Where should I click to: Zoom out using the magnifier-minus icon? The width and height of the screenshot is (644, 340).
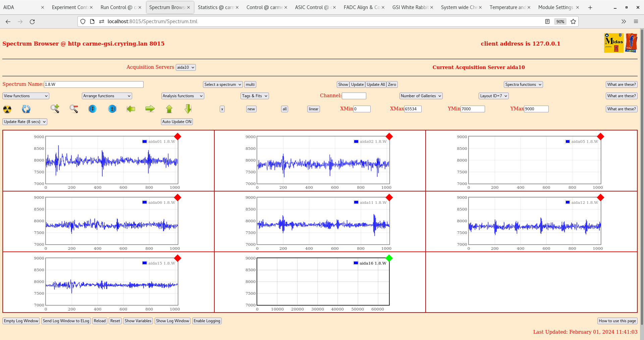pos(74,109)
